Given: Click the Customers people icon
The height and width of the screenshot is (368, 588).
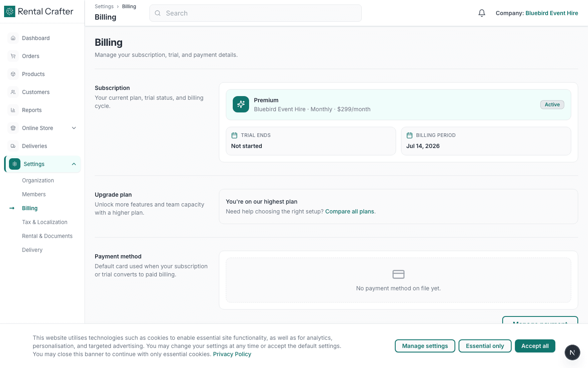Looking at the screenshot, I should (x=13, y=92).
